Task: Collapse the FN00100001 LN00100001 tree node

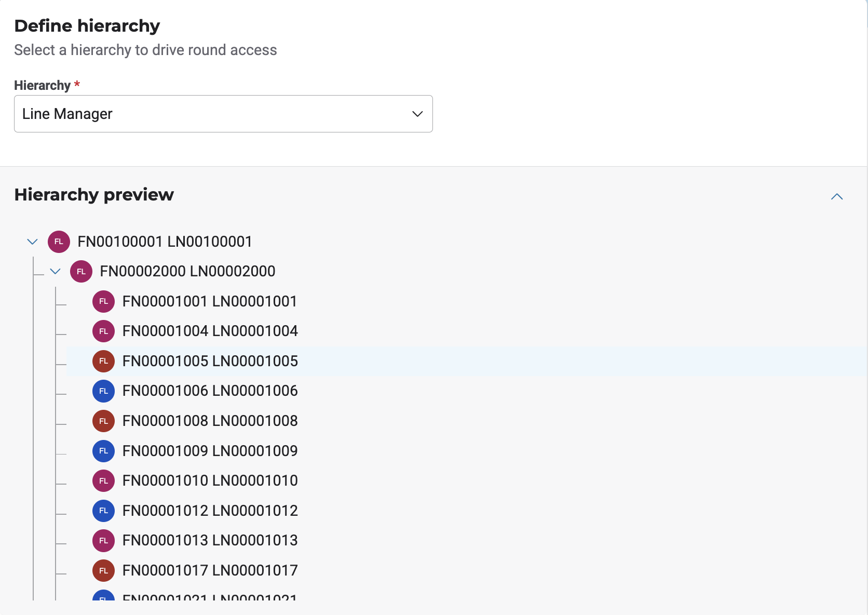Action: point(32,242)
